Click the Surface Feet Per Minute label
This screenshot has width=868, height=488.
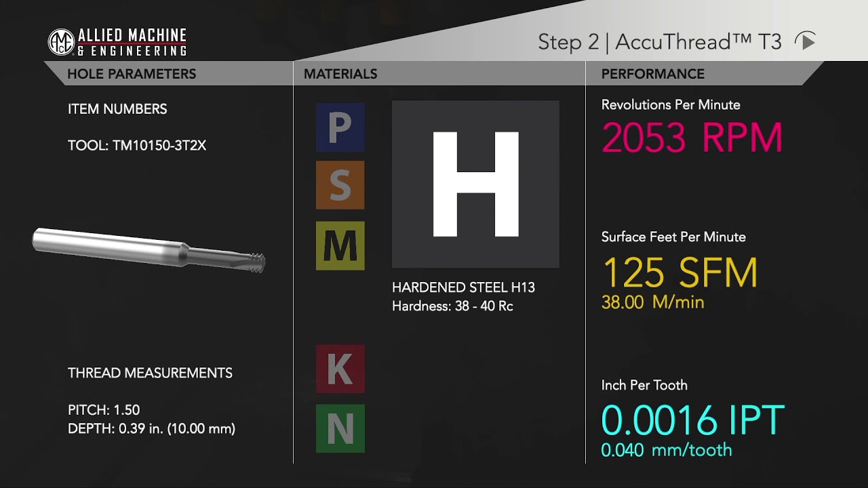pos(673,237)
